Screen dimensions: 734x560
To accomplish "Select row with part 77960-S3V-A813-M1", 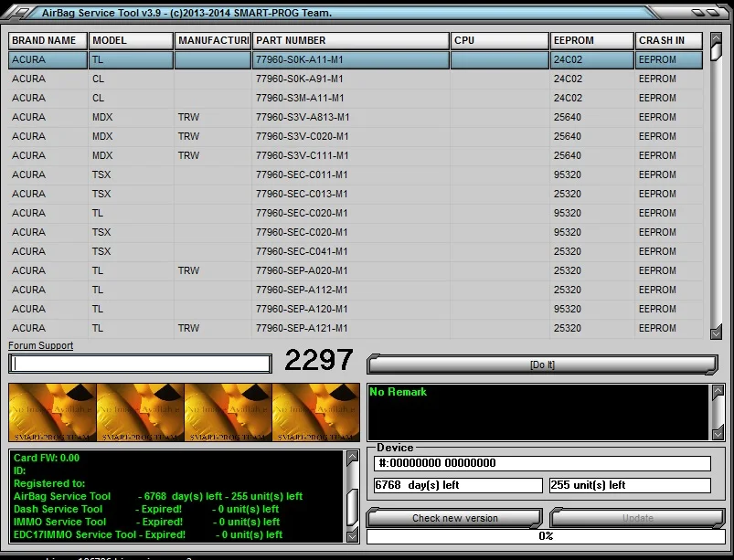I will [356, 118].
